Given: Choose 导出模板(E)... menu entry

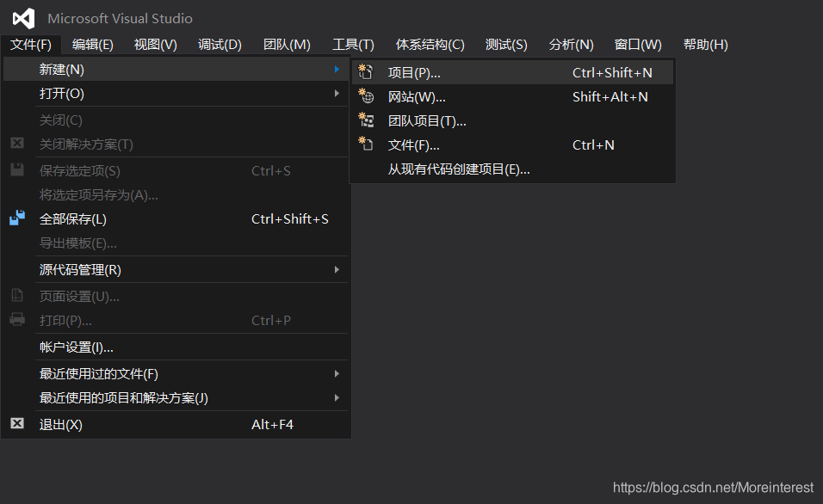Looking at the screenshot, I should (176, 243).
